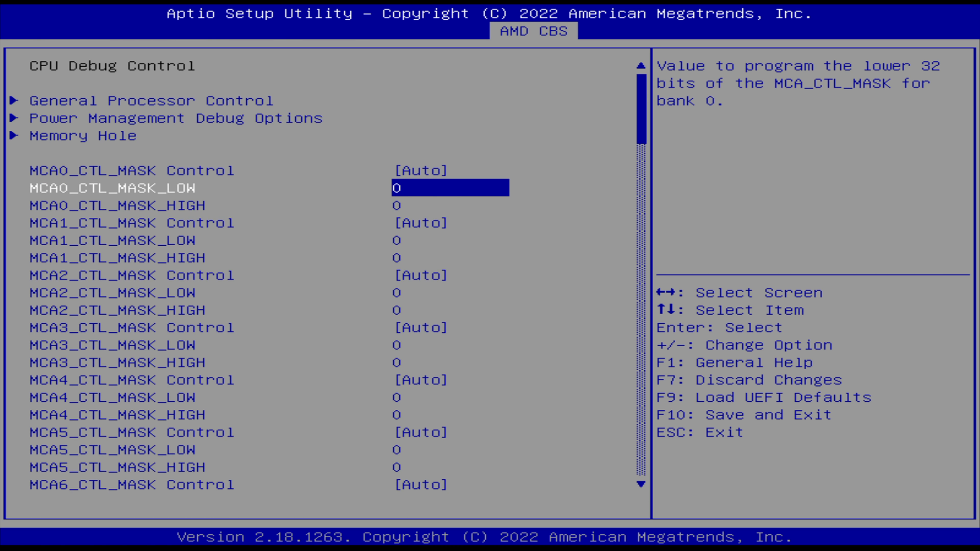Select the MCA0_CTL_MASK_LOW label

pos(113,188)
